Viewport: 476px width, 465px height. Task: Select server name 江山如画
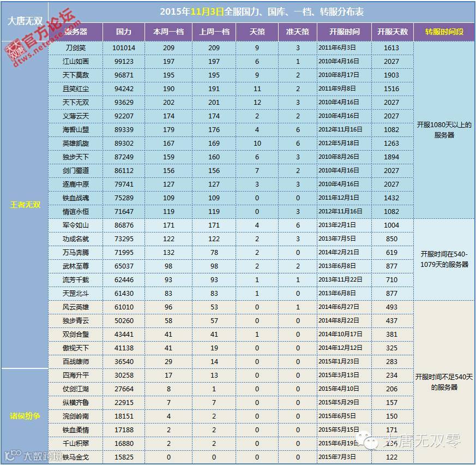click(x=76, y=61)
